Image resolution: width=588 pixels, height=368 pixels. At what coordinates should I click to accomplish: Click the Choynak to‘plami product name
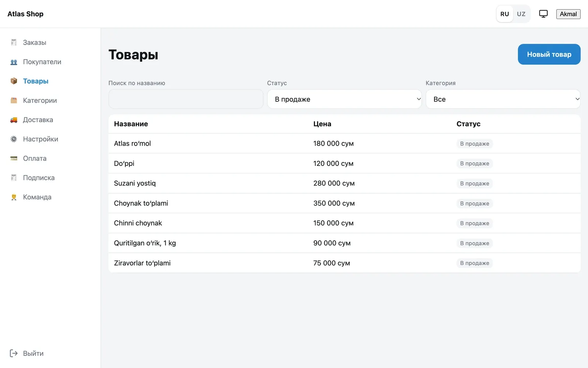tap(141, 203)
